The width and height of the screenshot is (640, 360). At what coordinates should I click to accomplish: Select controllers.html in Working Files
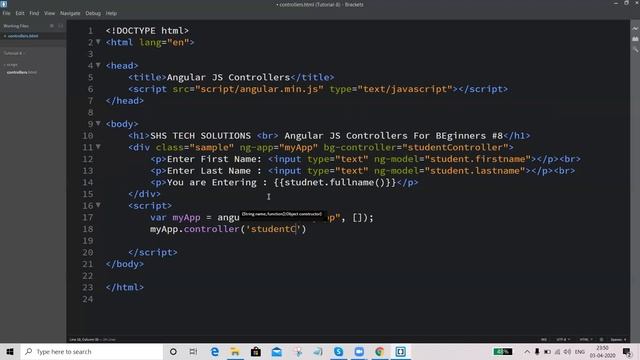point(23,36)
